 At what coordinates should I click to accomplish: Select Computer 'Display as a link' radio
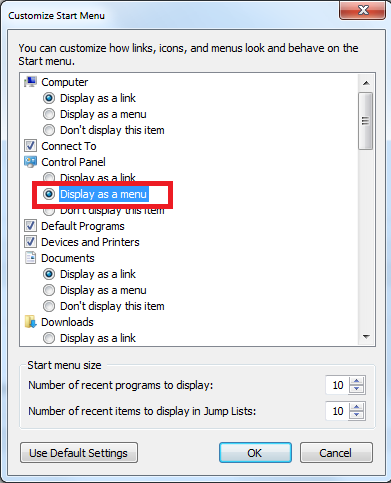click(49, 98)
